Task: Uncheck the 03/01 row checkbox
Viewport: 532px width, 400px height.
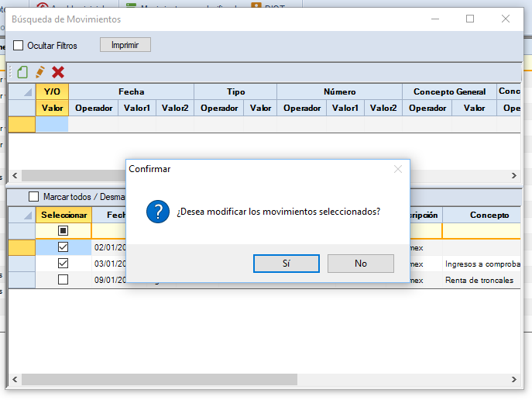Action: (63, 263)
